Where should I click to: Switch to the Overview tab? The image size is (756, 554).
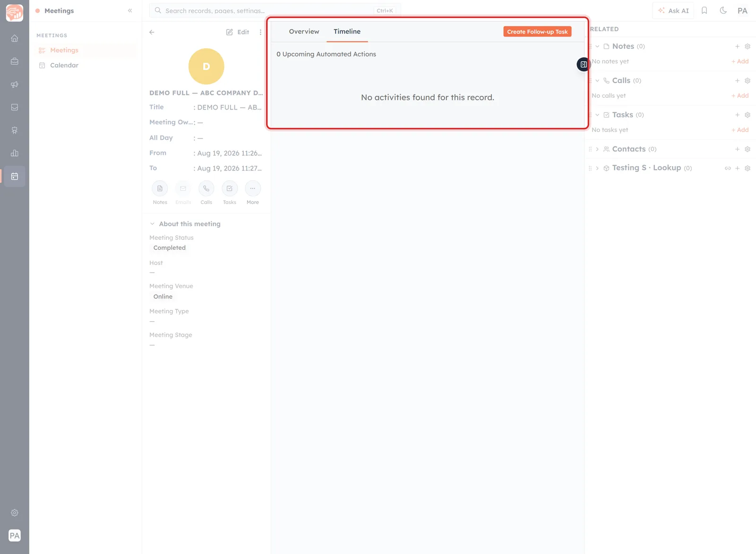(304, 32)
